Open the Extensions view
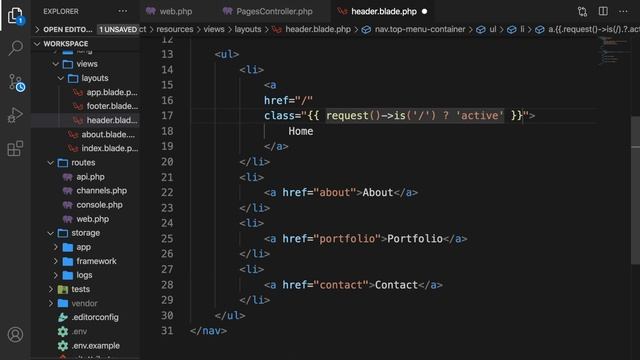Image resolution: width=640 pixels, height=360 pixels. point(15,149)
